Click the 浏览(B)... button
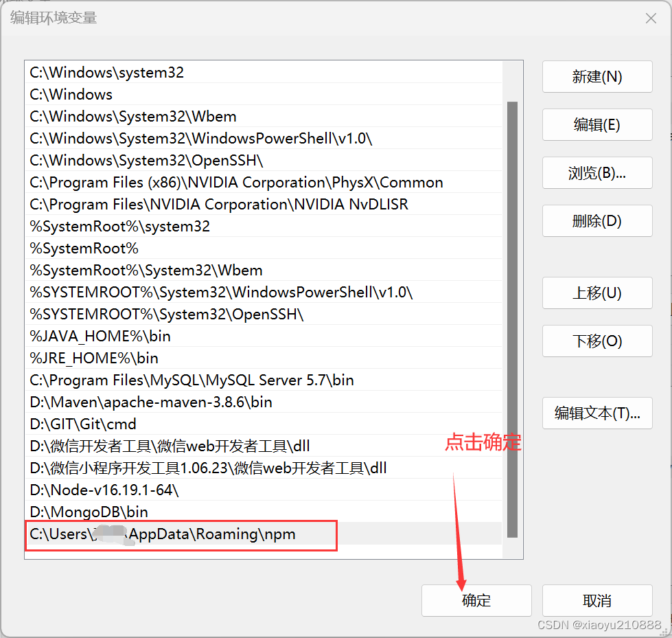The image size is (672, 638). coord(596,172)
